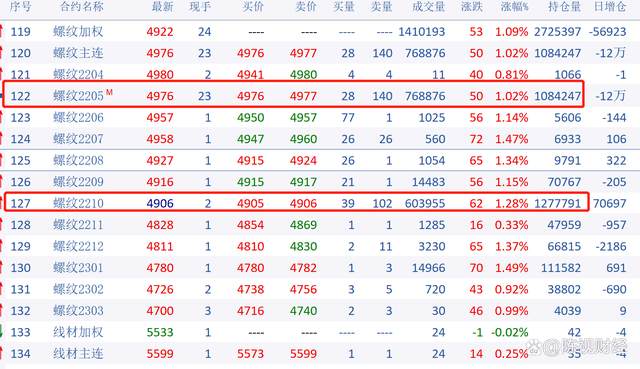
Task: Sort by the 日增仓 column header
Action: (x=610, y=7)
